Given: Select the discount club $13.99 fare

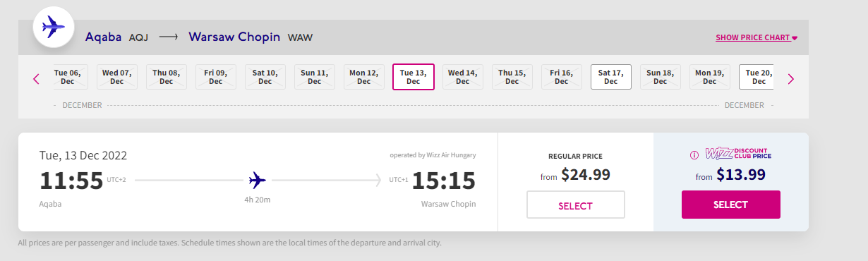Looking at the screenshot, I should click(x=731, y=205).
